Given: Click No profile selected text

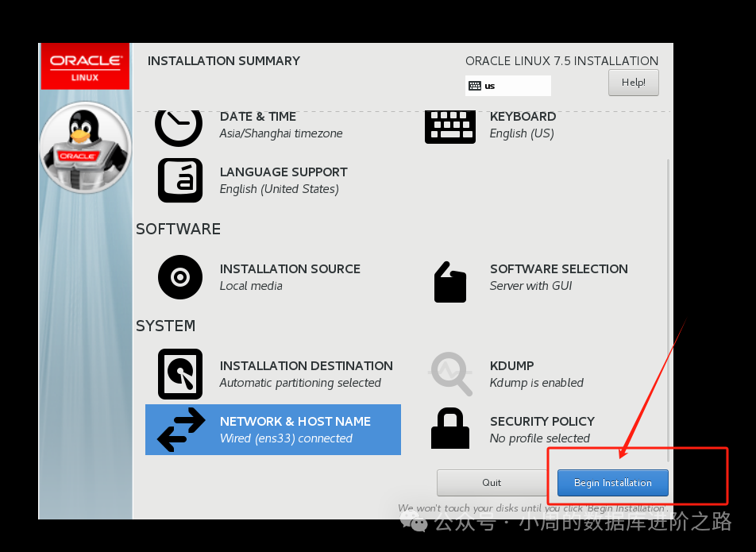Looking at the screenshot, I should tap(540, 438).
